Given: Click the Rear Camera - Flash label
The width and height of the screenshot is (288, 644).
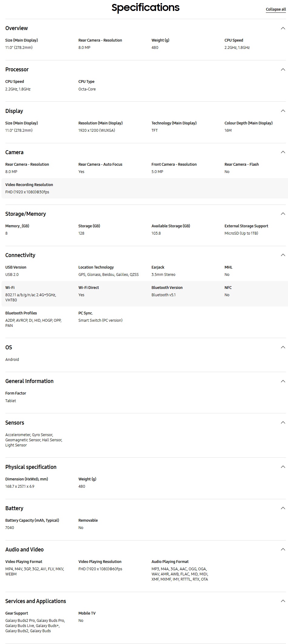Looking at the screenshot, I should click(242, 164).
